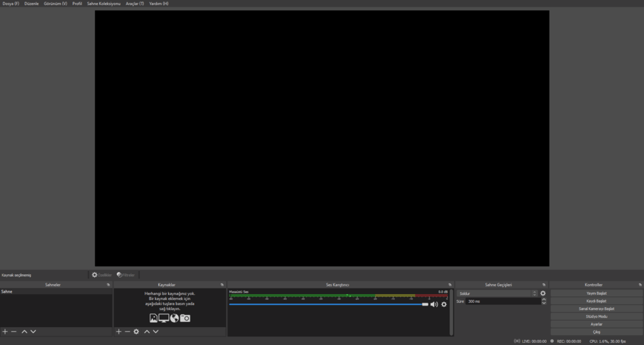Image resolution: width=644 pixels, height=345 pixels.
Task: Click the LIVE: 00:00:00 status
Action: pos(534,341)
